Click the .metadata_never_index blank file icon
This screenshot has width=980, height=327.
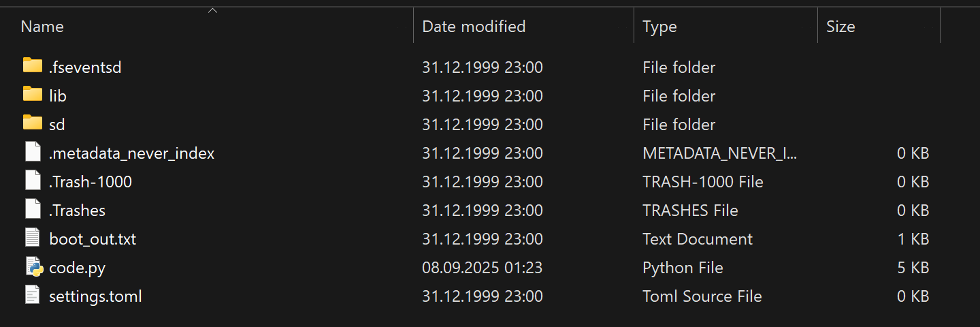[33, 152]
